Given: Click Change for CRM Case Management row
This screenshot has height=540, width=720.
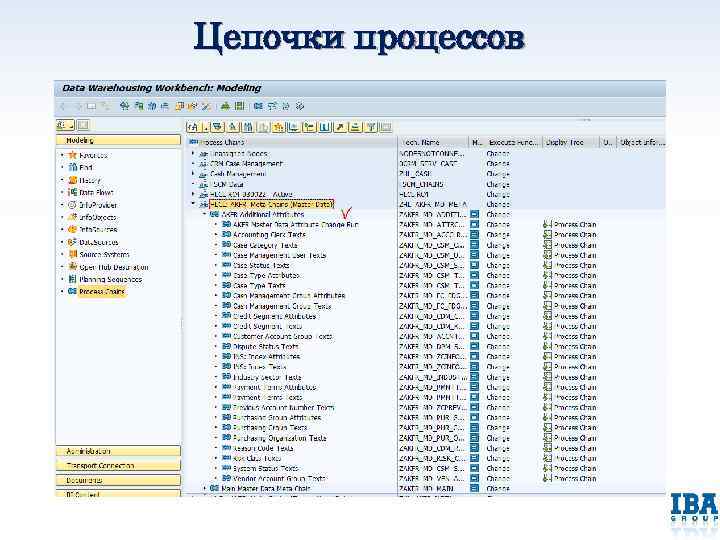Looking at the screenshot, I should pos(498,163).
